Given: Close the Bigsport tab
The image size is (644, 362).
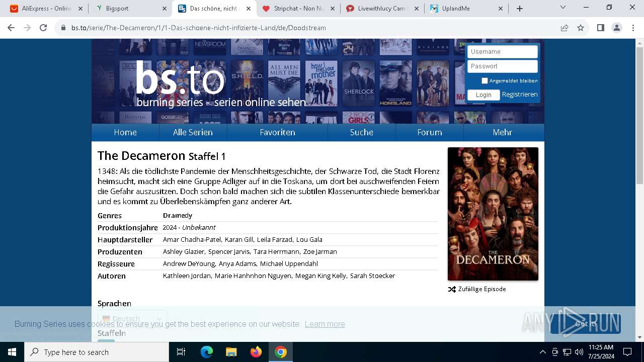Looking at the screenshot, I should (x=165, y=9).
